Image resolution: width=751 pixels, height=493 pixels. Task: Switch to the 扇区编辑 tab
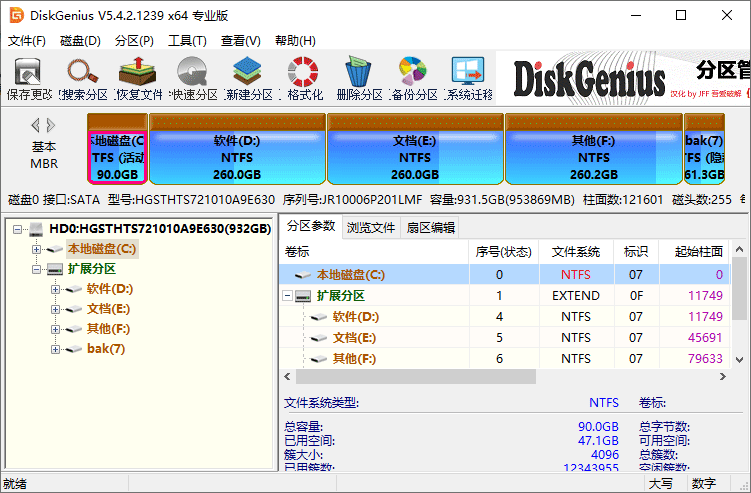[431, 228]
